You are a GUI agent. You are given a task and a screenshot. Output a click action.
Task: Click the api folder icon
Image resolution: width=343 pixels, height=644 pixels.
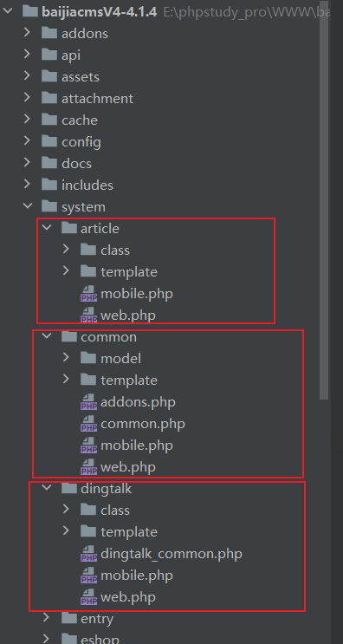tap(49, 55)
